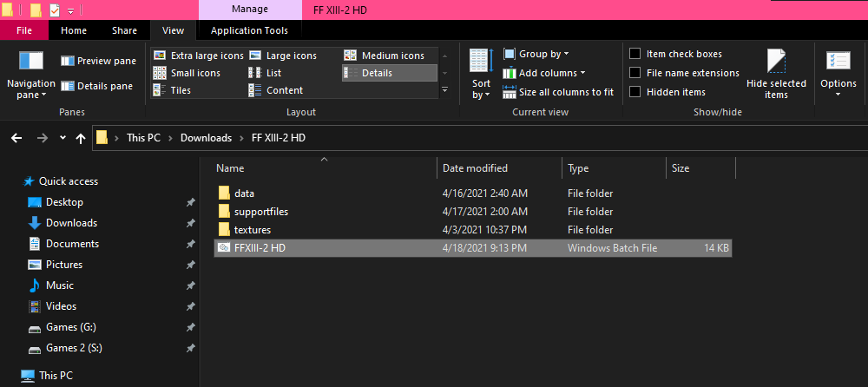Click Hide selected items icon
The image size is (868, 387).
(x=775, y=62)
